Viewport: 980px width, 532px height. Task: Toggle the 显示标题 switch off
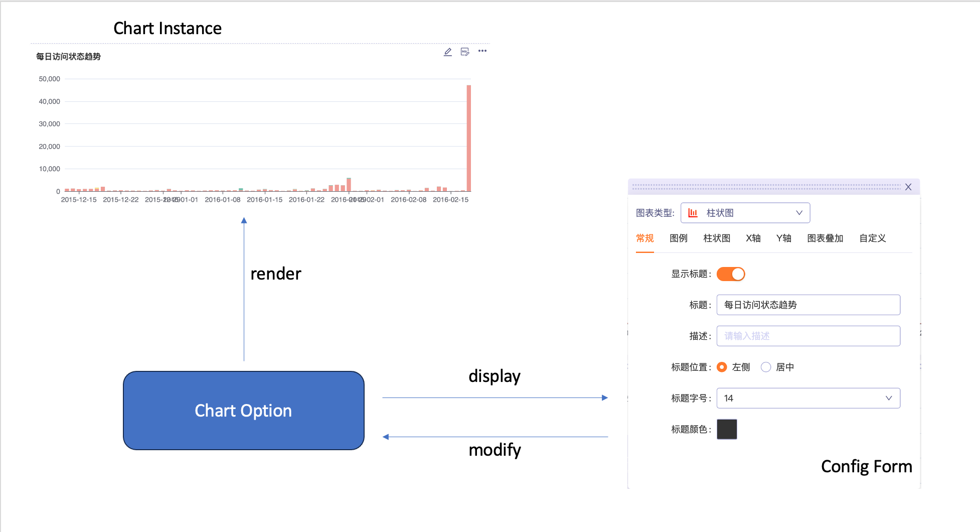(x=731, y=274)
